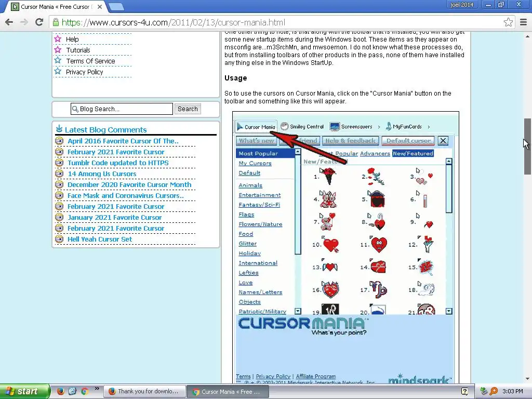Choose cursor number 1, the rose bouquet
The image size is (532, 399).
(x=328, y=177)
